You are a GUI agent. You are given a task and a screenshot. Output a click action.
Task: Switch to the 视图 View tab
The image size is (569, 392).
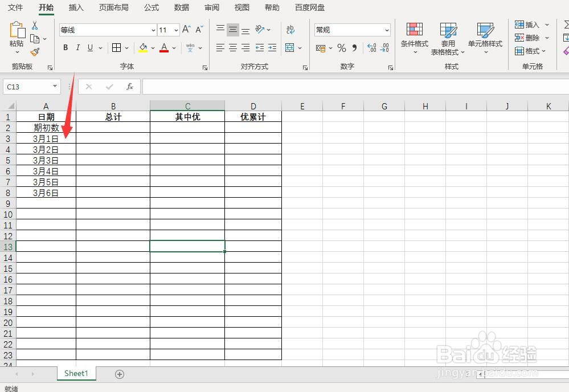click(241, 7)
